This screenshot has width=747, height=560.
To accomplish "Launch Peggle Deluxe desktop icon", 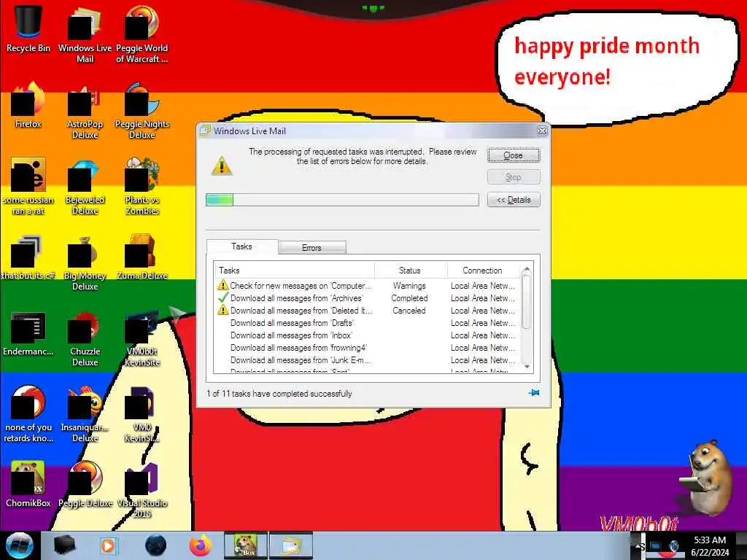I will 85,484.
